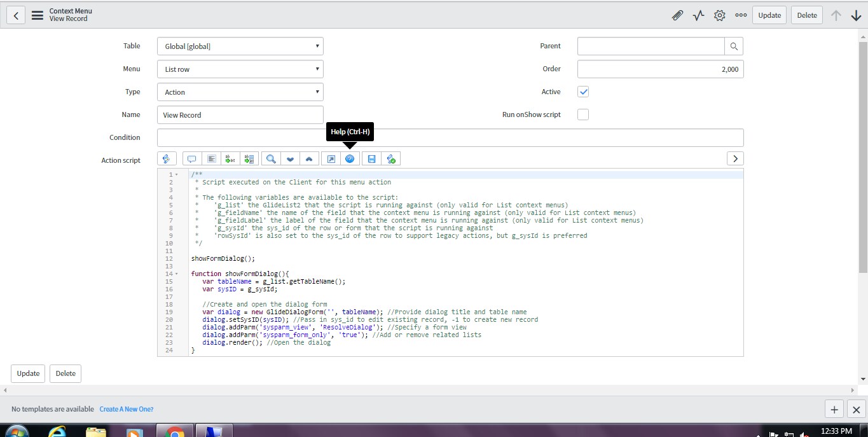This screenshot has height=437, width=868.
Task: Toggle full screen script editor
Action: coord(331,158)
